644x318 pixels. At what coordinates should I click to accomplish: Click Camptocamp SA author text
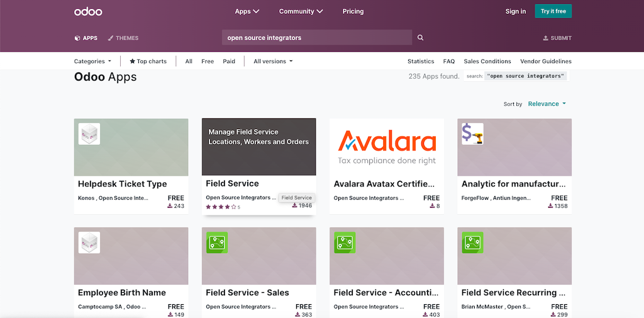pos(112,307)
